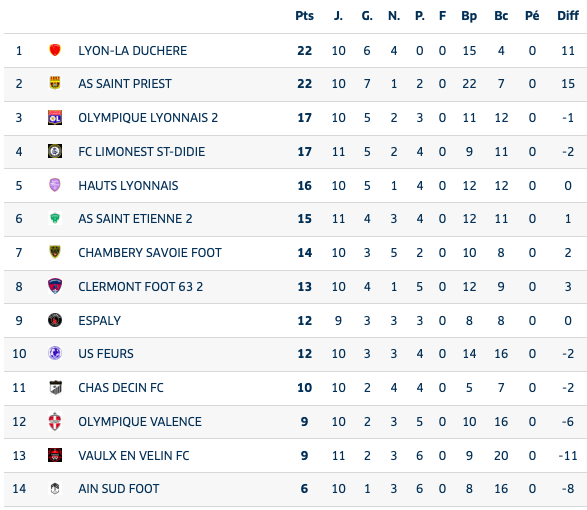This screenshot has height=510, width=587.
Task: Sort table by Pts column header
Action: (x=304, y=16)
